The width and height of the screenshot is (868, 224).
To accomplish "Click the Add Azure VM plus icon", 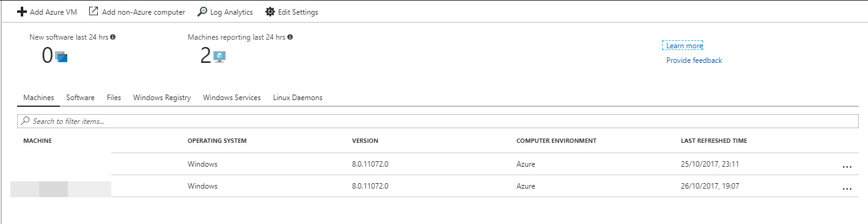I will 22,12.
